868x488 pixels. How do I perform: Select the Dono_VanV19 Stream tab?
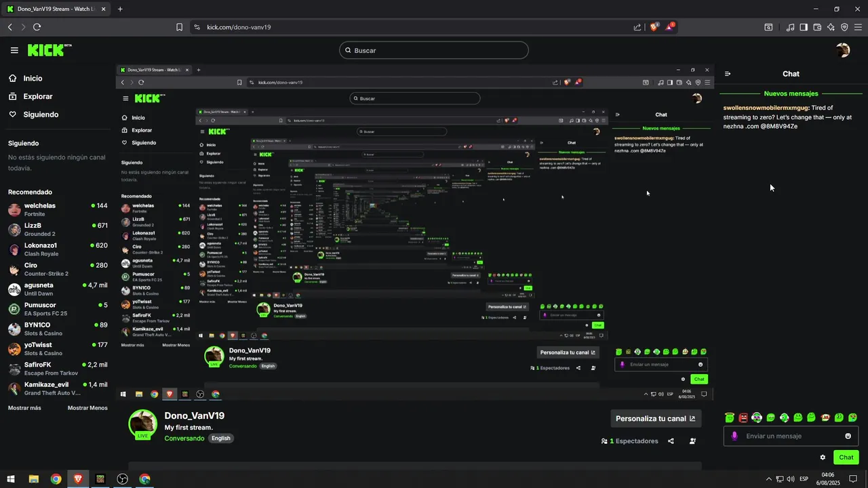click(57, 9)
